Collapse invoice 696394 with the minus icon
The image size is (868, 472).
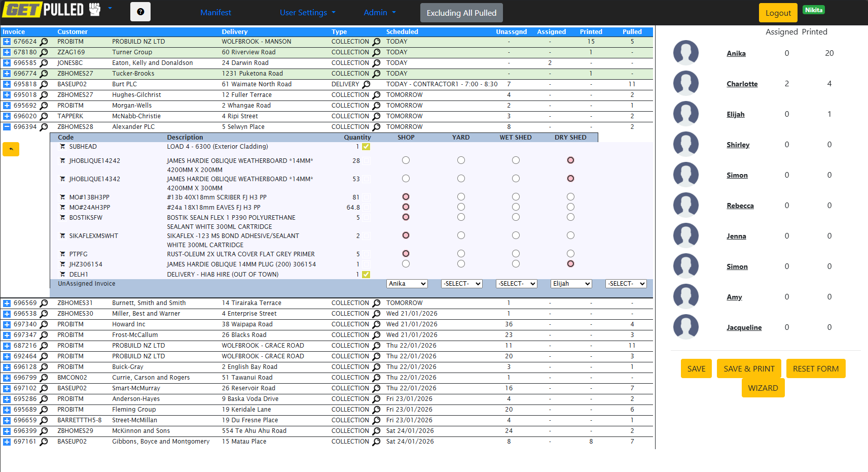click(x=6, y=126)
